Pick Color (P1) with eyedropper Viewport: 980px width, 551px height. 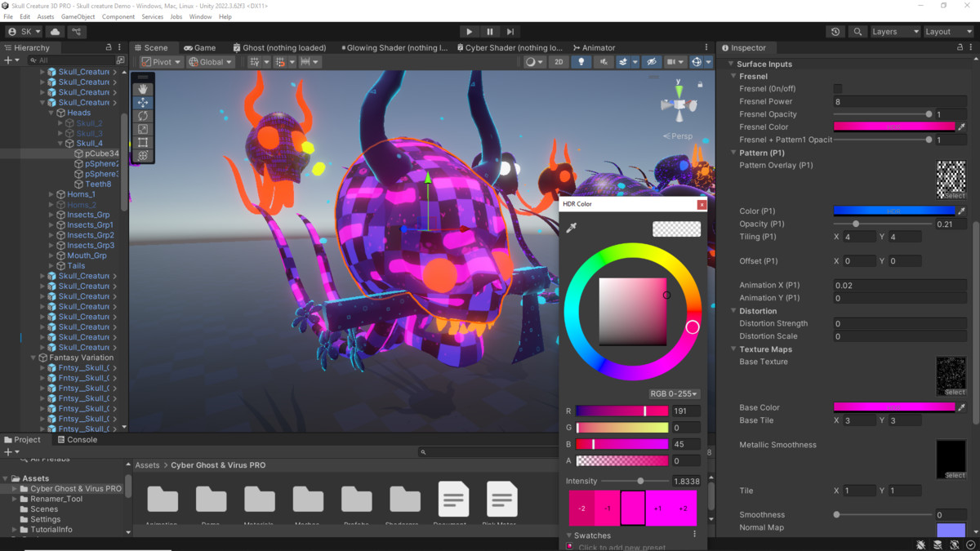[x=961, y=211]
